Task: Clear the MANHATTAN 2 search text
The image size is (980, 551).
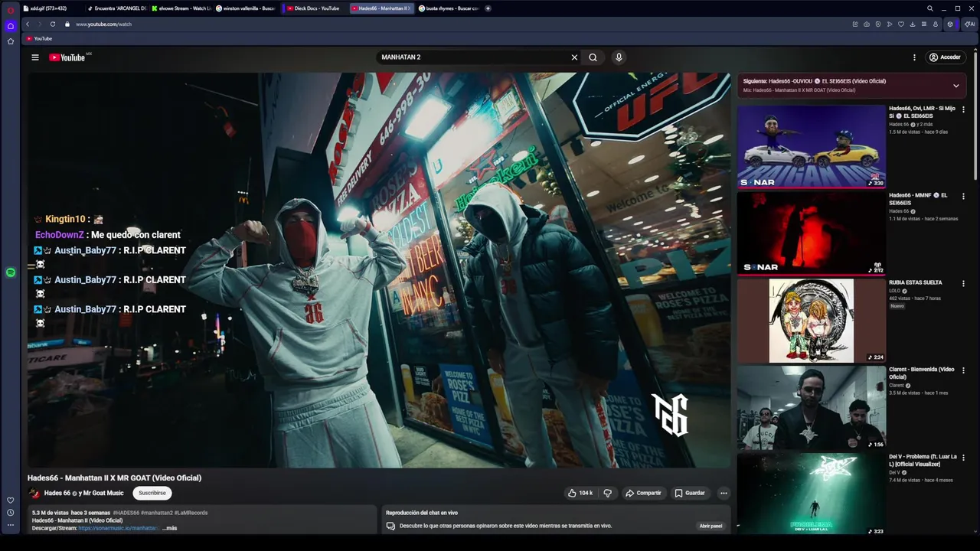Action: click(574, 57)
